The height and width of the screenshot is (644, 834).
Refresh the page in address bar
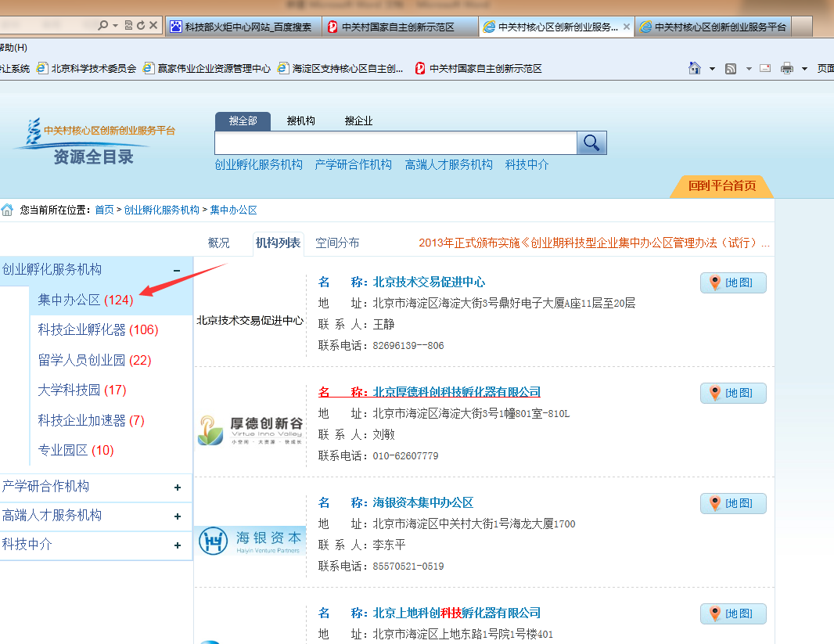pos(141,25)
